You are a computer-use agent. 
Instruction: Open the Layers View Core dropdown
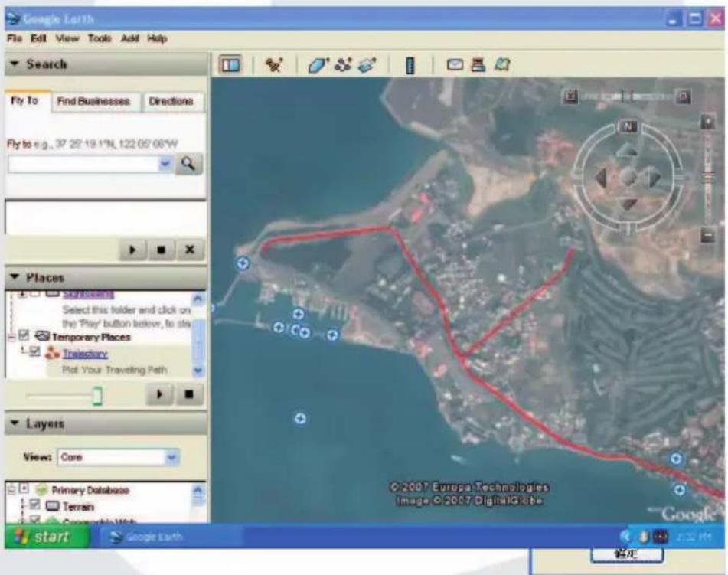(x=171, y=458)
